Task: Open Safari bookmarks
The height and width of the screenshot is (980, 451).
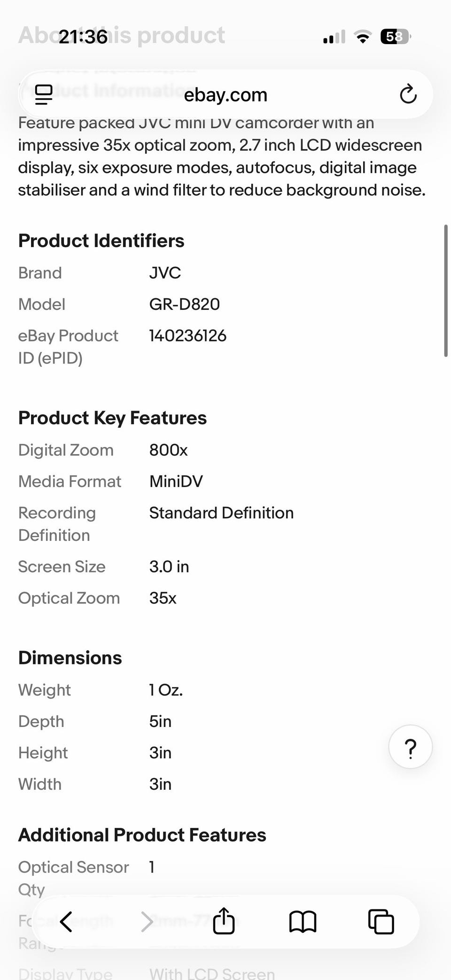Action: (303, 921)
